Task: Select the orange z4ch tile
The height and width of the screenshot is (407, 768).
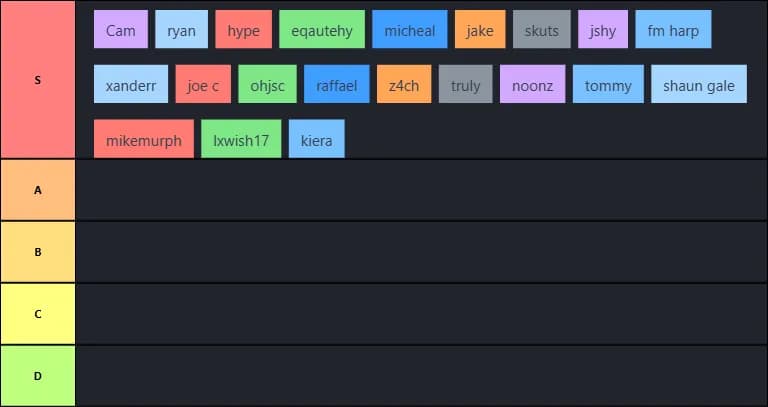Action: [404, 85]
